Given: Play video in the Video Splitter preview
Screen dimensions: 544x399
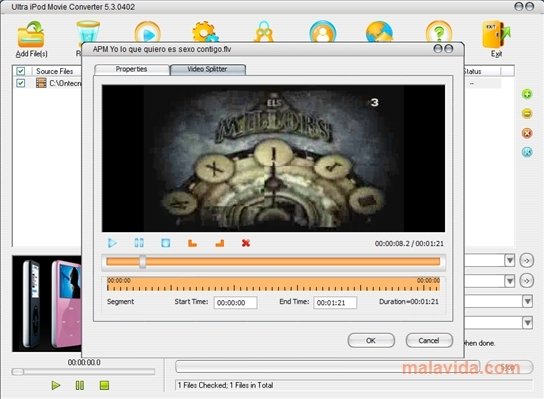Looking at the screenshot, I should (x=112, y=243).
